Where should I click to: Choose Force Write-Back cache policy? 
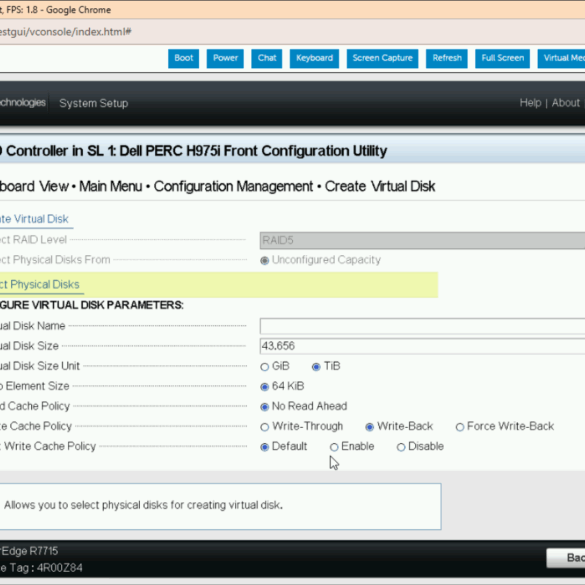[x=460, y=427]
